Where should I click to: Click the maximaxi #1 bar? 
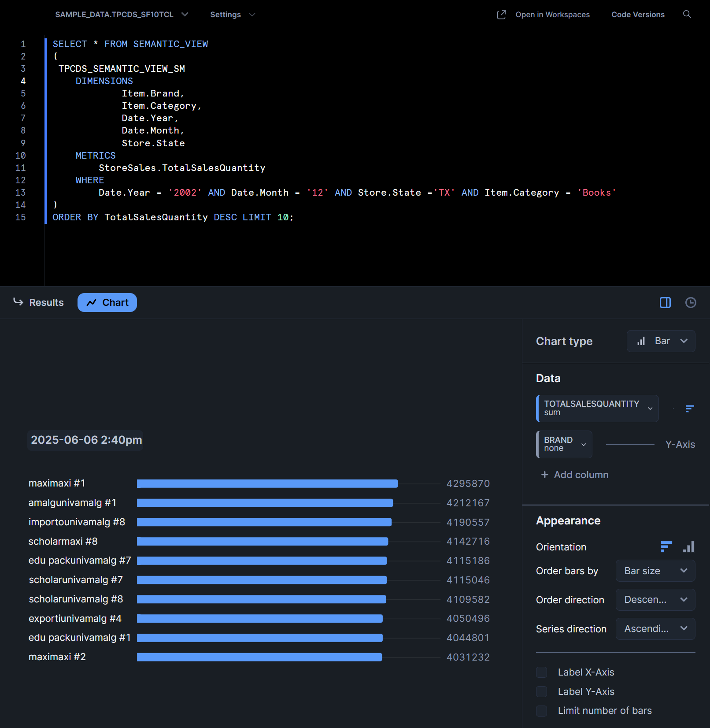click(267, 483)
